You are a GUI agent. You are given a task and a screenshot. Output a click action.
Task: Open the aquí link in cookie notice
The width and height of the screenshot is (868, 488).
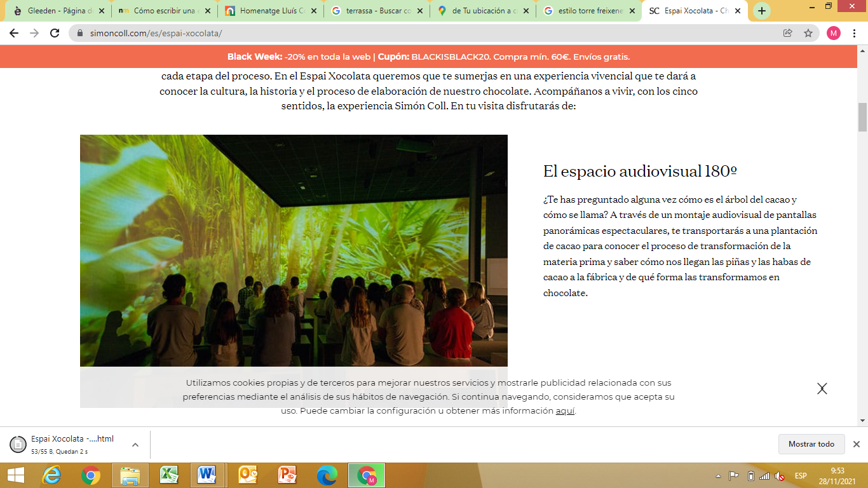click(x=565, y=411)
